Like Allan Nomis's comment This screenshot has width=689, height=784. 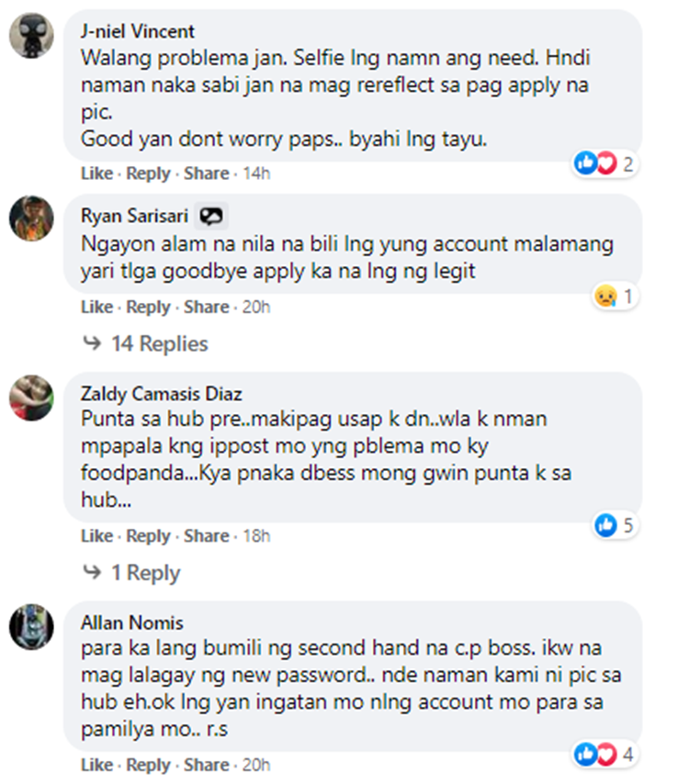(x=96, y=765)
